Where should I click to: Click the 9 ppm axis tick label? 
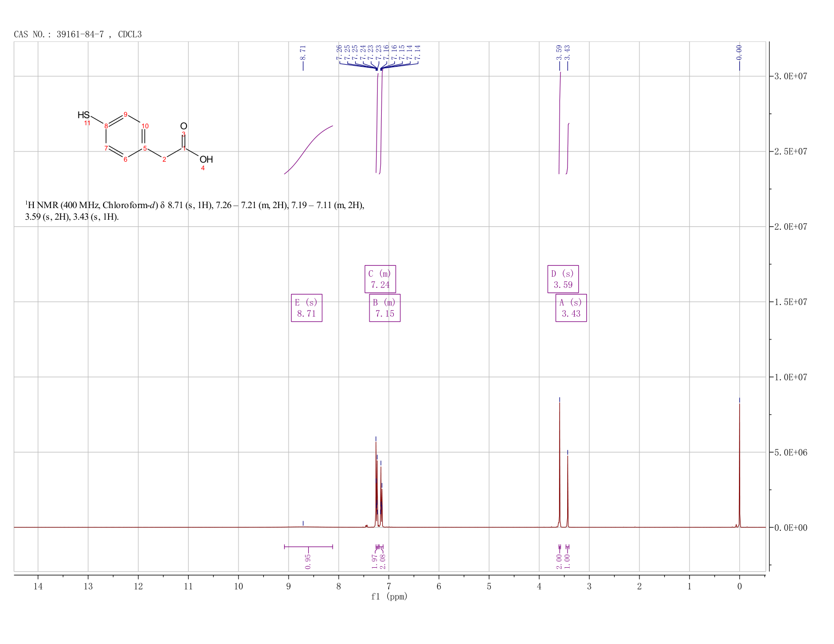289,586
